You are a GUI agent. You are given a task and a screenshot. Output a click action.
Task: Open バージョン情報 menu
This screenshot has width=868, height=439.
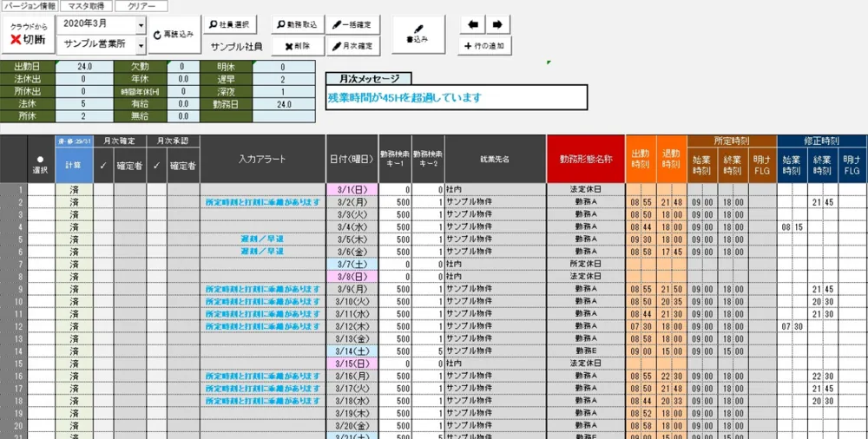tap(30, 6)
